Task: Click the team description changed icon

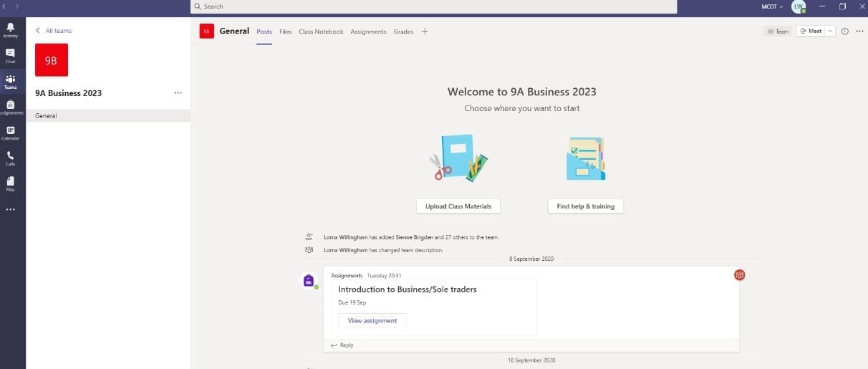Action: coord(309,250)
